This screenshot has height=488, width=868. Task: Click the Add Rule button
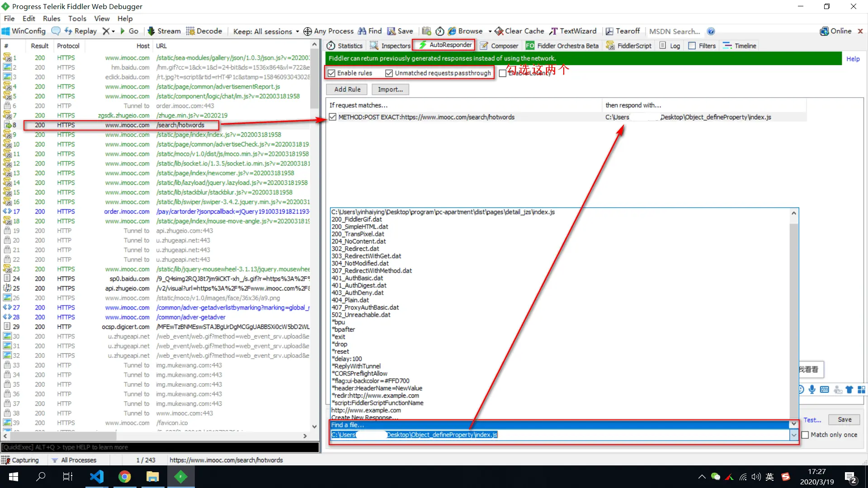point(347,89)
